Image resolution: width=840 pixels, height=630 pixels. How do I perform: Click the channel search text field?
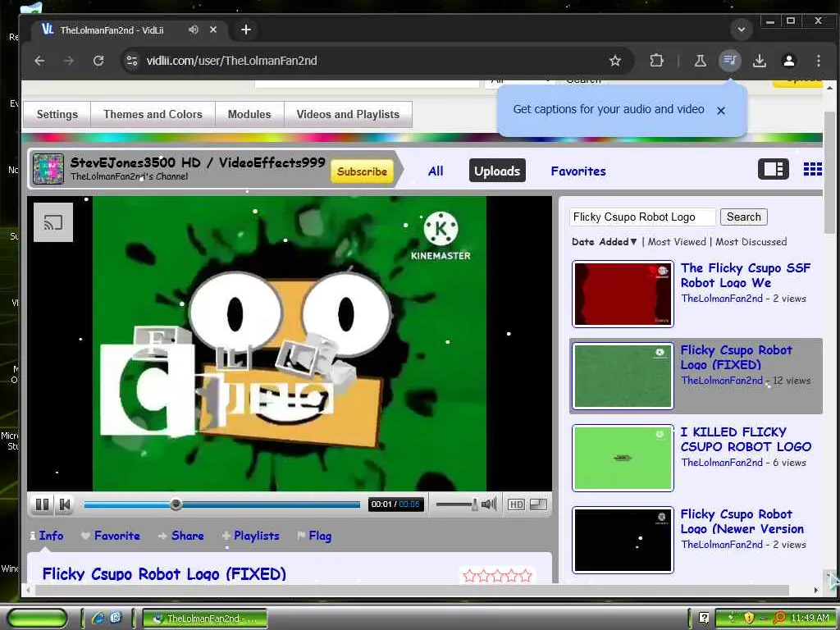click(x=642, y=217)
